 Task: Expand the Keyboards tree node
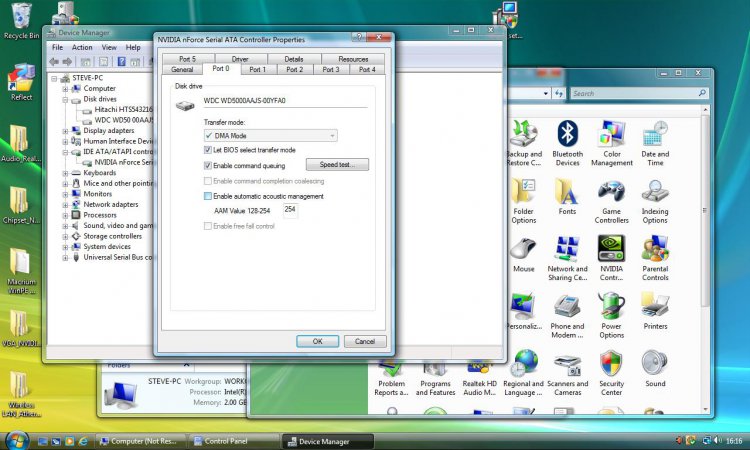click(x=65, y=173)
